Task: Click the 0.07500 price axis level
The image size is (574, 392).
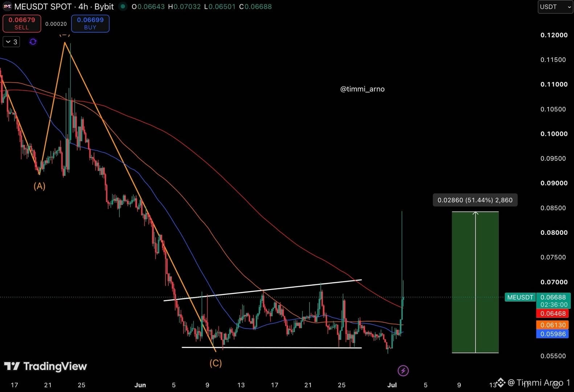Action: click(553, 257)
